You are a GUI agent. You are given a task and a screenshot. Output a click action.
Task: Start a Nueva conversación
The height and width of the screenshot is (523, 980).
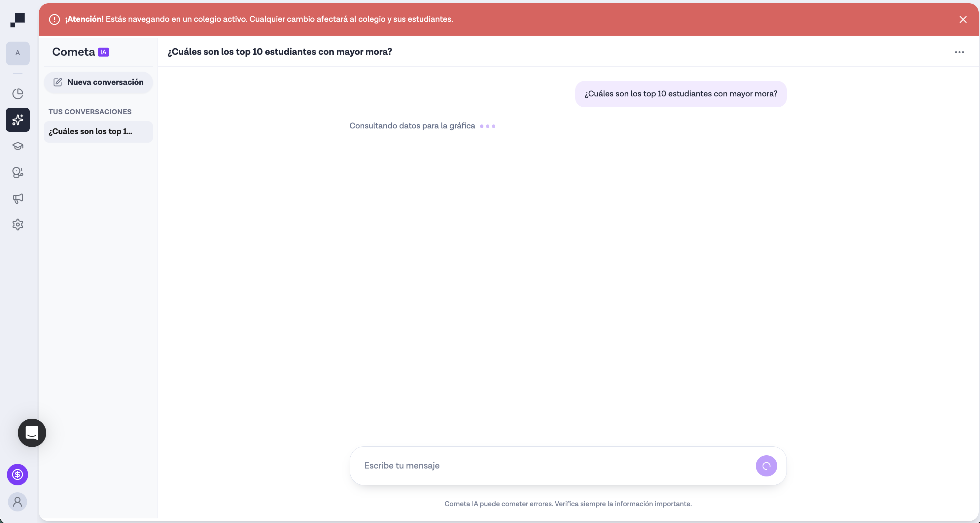[98, 82]
